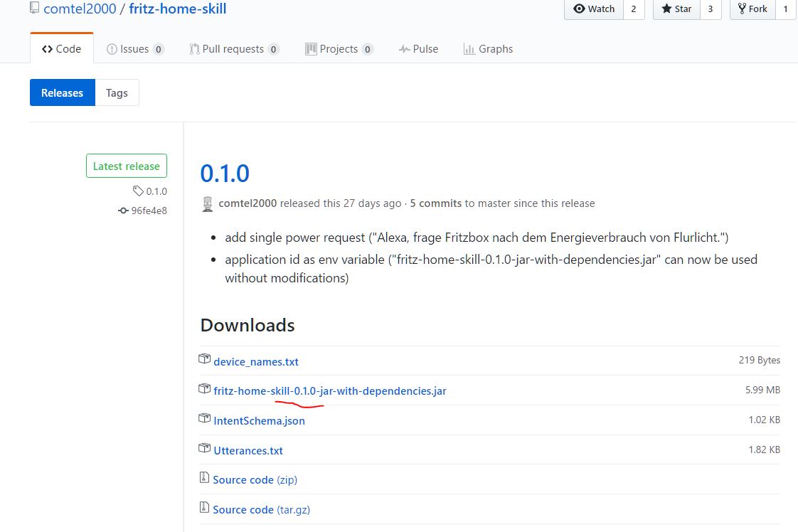Click the Latest release badge

[x=127, y=166]
